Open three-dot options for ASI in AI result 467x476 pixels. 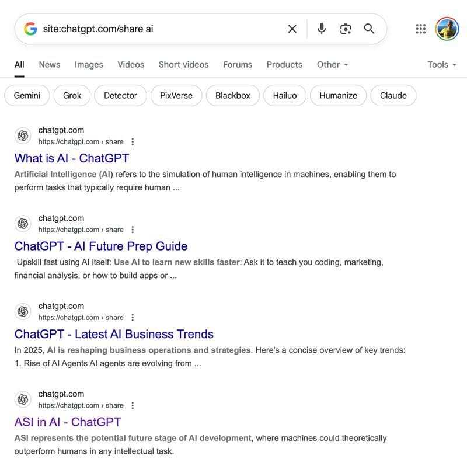pos(133,405)
